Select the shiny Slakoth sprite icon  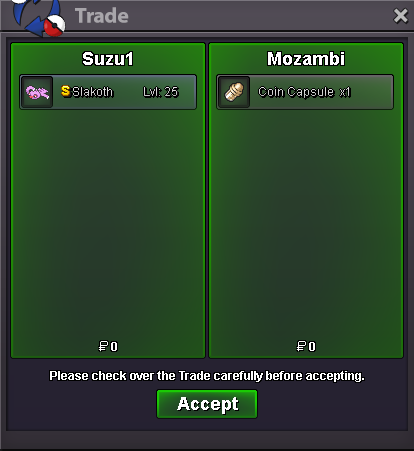[x=37, y=92]
